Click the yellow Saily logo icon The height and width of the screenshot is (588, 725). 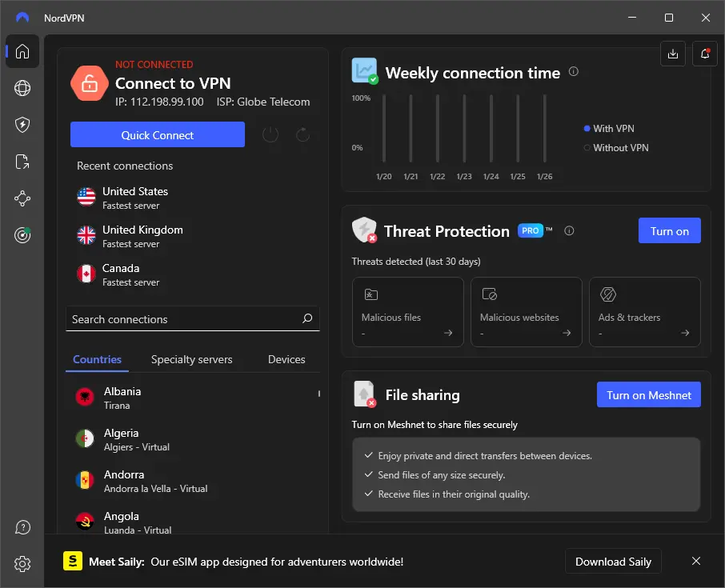tap(73, 561)
